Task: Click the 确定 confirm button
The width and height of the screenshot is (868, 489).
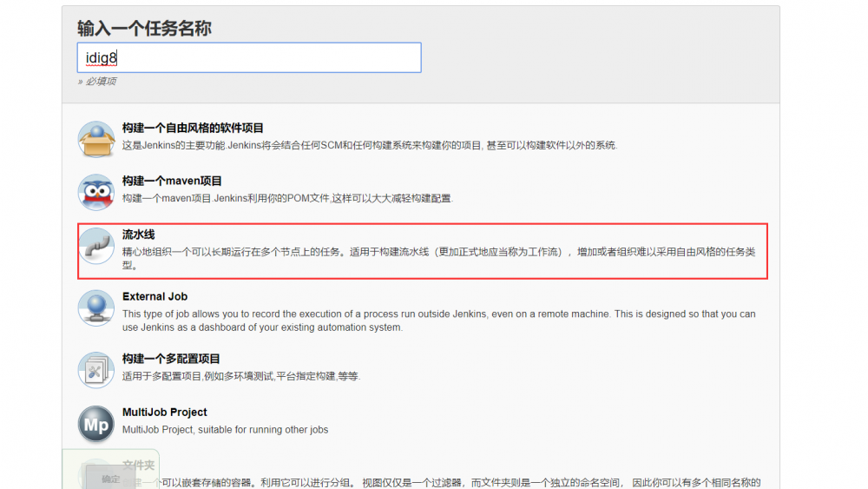Action: tap(111, 479)
